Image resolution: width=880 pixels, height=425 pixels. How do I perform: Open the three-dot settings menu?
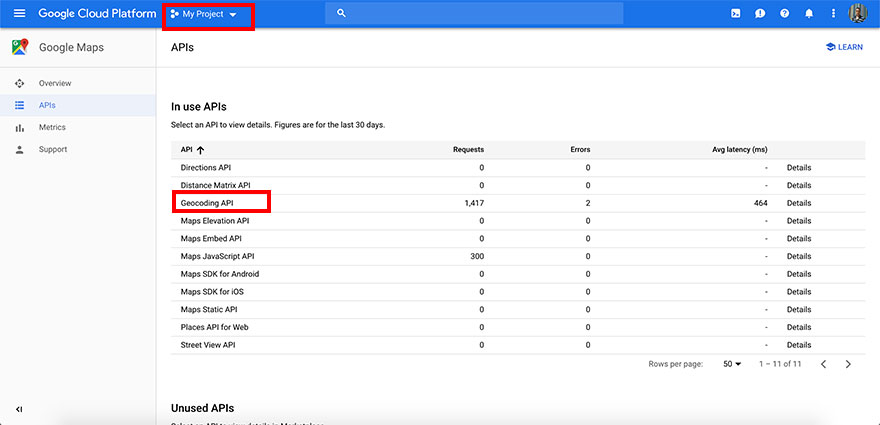point(834,14)
